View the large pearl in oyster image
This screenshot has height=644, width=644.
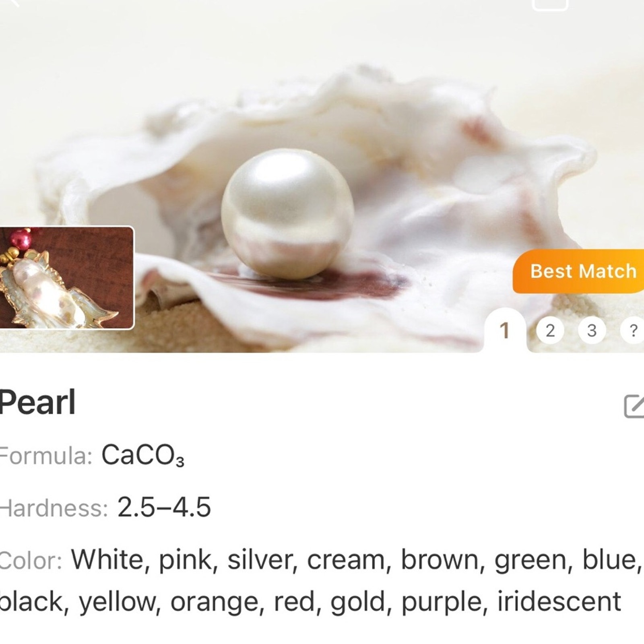pyautogui.click(x=322, y=177)
